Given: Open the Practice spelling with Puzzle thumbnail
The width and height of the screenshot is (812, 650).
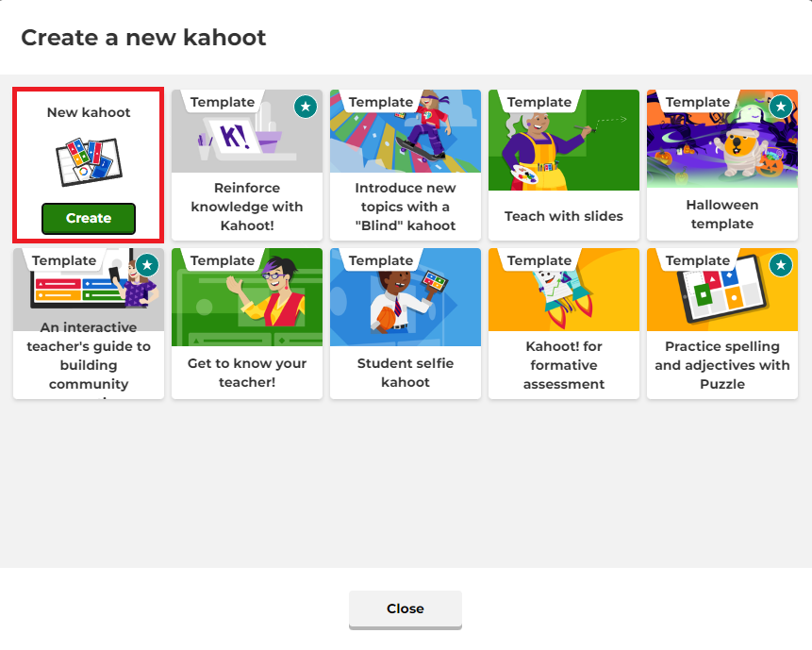Looking at the screenshot, I should click(x=722, y=290).
